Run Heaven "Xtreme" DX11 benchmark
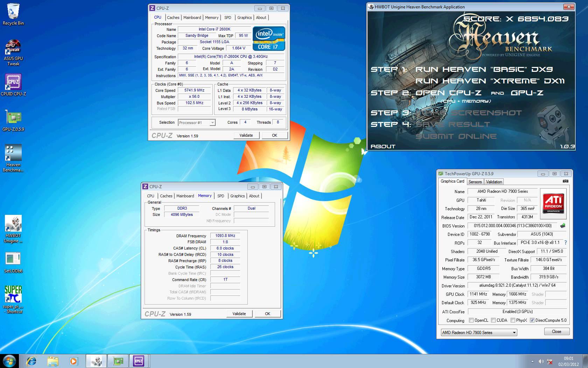This screenshot has width=588, height=368. tap(490, 81)
